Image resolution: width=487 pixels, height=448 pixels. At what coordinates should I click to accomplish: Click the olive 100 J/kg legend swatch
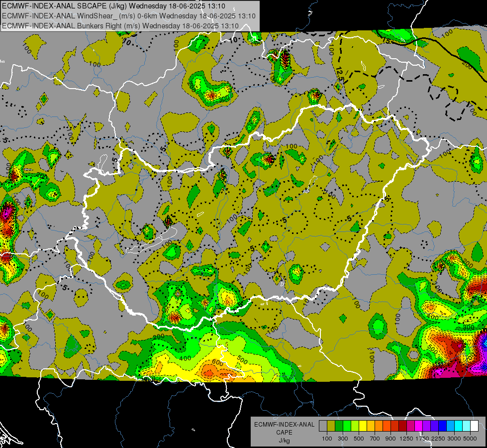[x=331, y=426]
